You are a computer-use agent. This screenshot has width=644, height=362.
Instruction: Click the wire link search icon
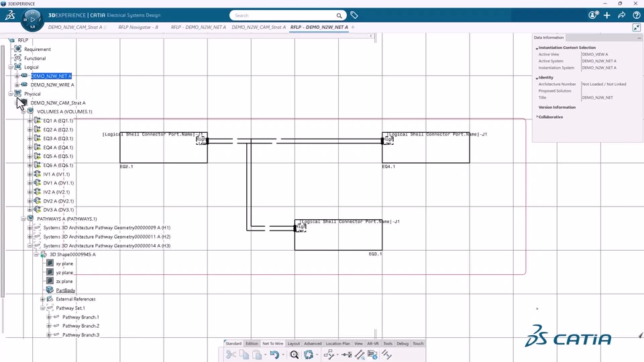click(360, 355)
